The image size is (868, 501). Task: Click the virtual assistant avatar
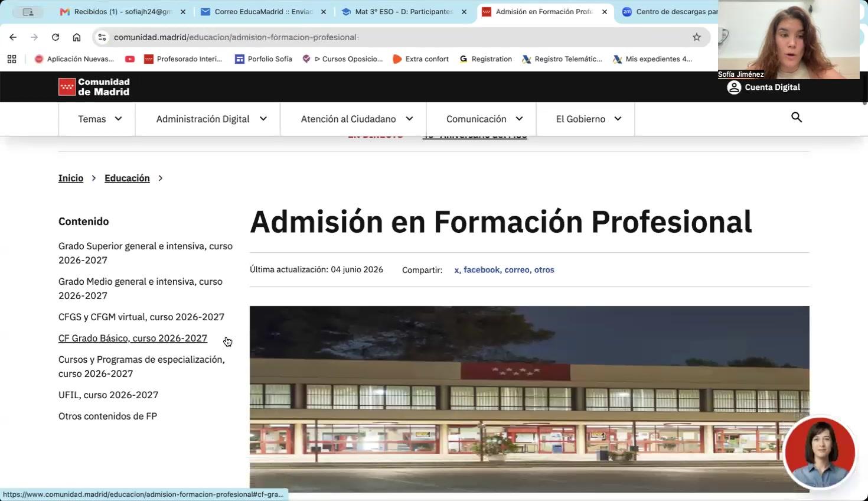(820, 453)
